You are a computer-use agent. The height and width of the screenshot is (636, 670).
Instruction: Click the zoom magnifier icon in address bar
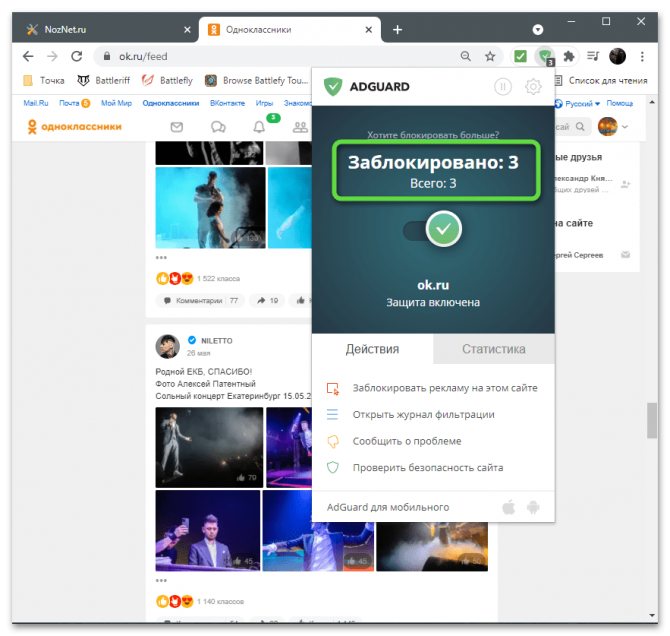466,56
